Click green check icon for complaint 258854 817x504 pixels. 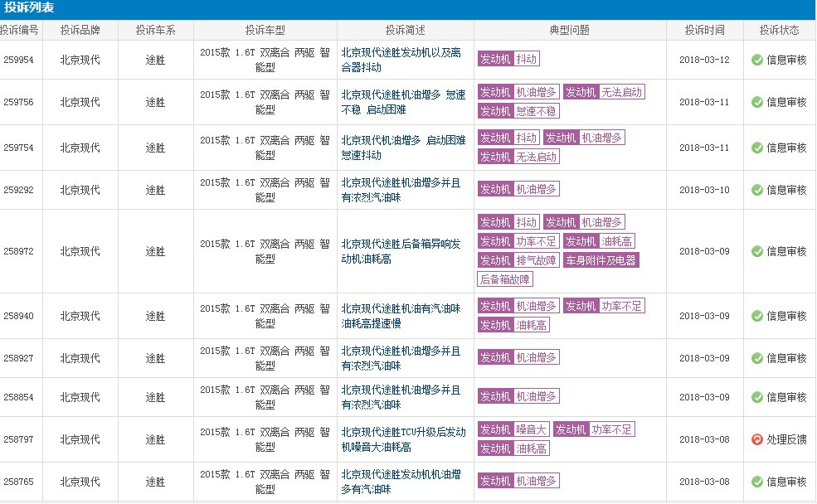click(757, 397)
